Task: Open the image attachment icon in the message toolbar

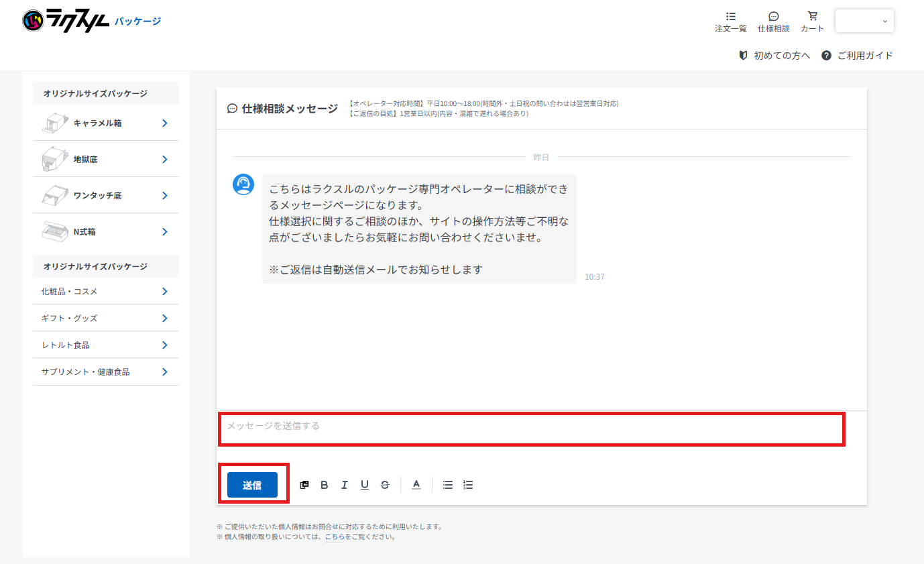Action: (304, 484)
